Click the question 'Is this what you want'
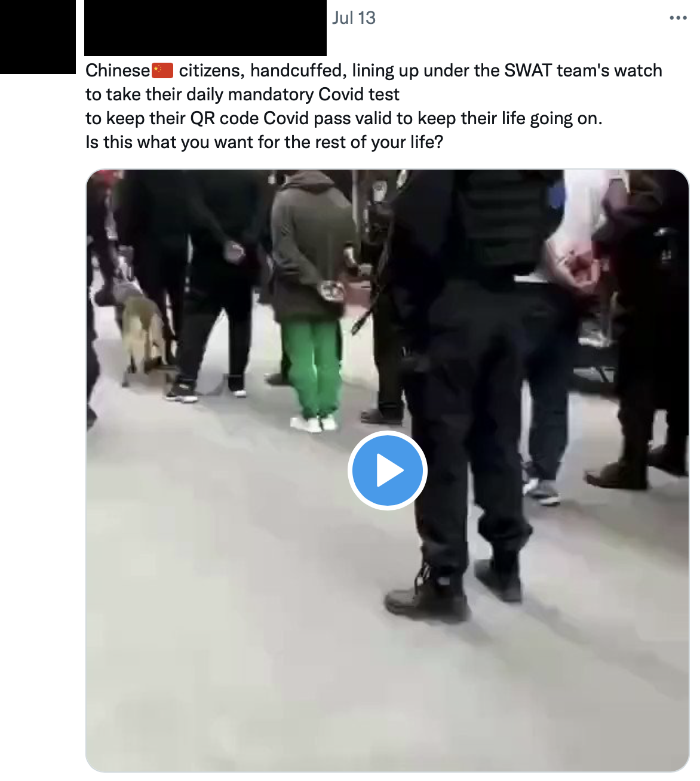 265,142
